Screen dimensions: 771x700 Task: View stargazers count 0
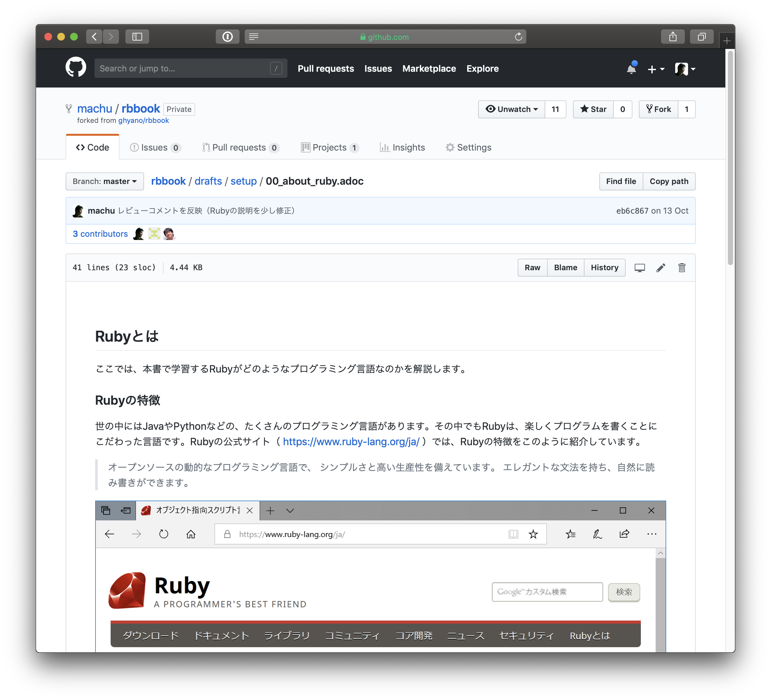click(622, 109)
